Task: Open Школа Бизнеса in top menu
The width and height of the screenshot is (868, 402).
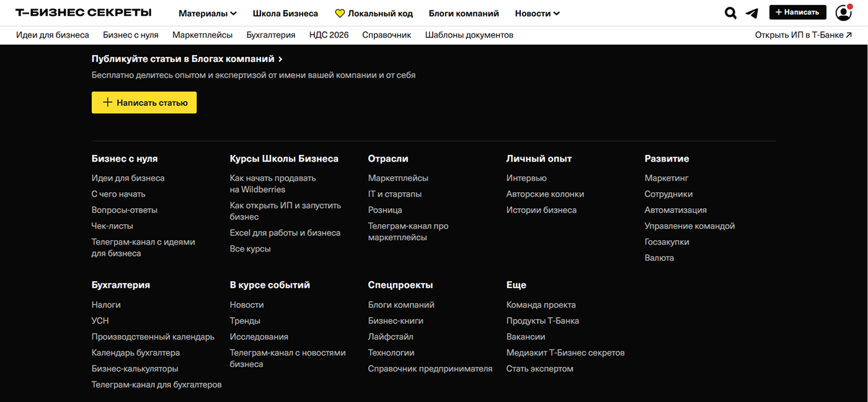Action: pos(285,13)
